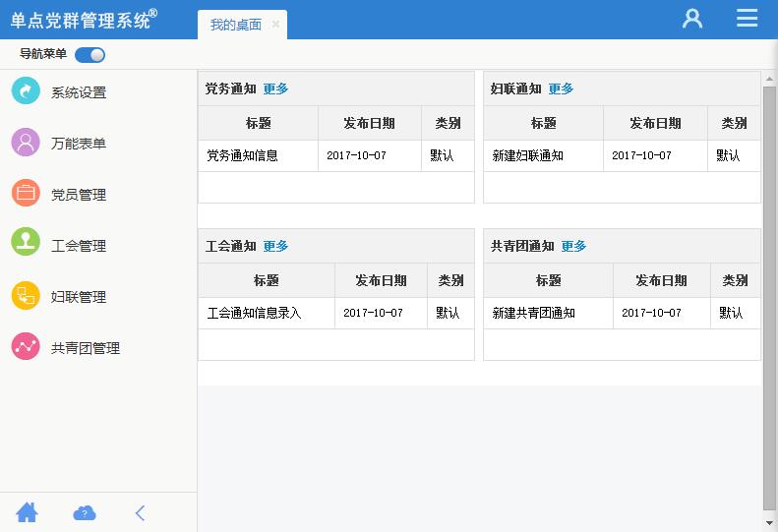
Task: Click 更多 link in 工会通知 panel
Action: pos(275,246)
